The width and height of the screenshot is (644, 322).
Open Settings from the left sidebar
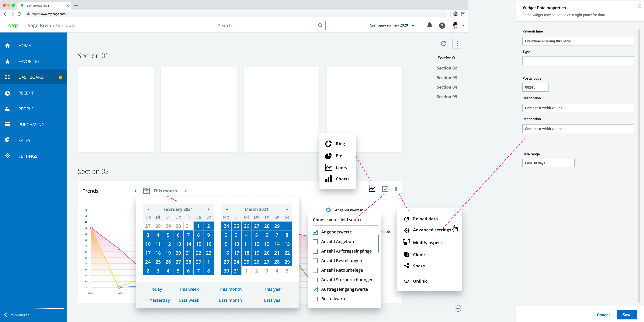tap(28, 156)
